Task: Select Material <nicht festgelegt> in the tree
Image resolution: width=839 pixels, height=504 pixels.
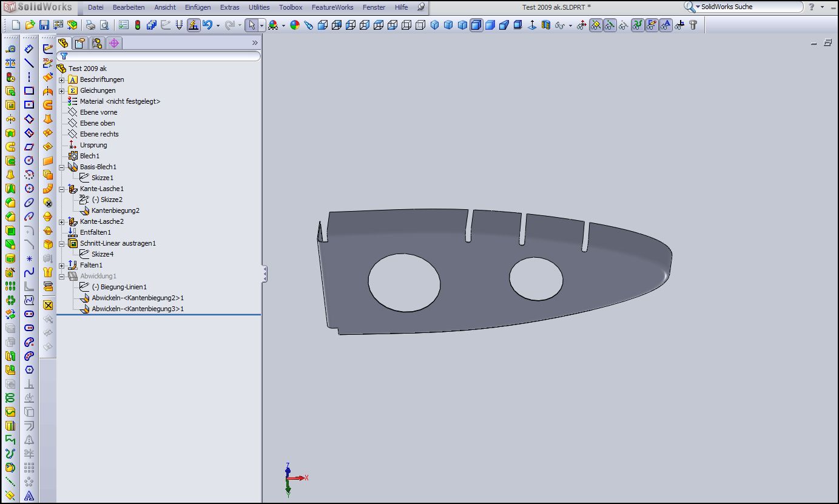Action: coord(120,101)
